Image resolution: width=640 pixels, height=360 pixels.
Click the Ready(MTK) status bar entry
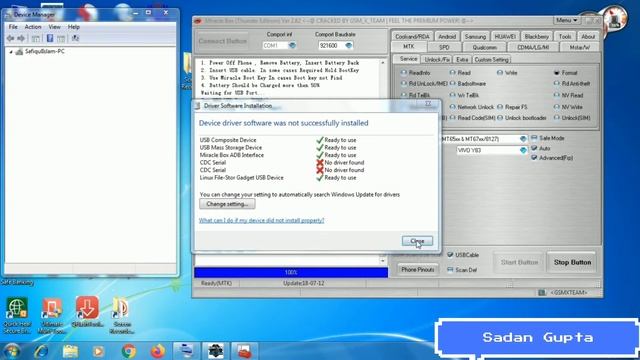pos(216,283)
